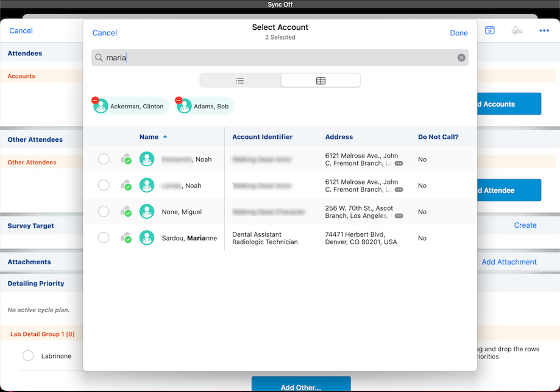560x392 pixels.
Task: Click Done to confirm selected accounts
Action: coord(458,33)
